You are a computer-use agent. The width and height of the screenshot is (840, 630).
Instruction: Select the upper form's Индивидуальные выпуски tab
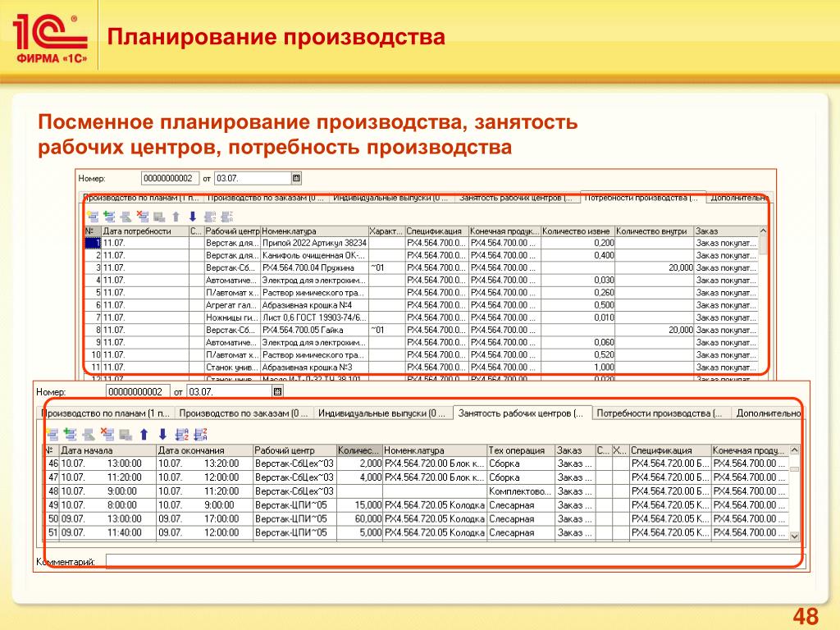[390, 199]
